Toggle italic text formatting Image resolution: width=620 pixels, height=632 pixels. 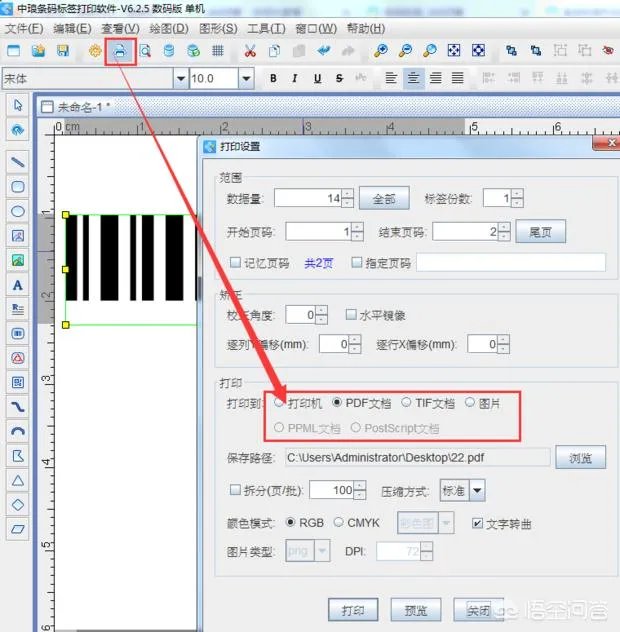pyautogui.click(x=295, y=78)
